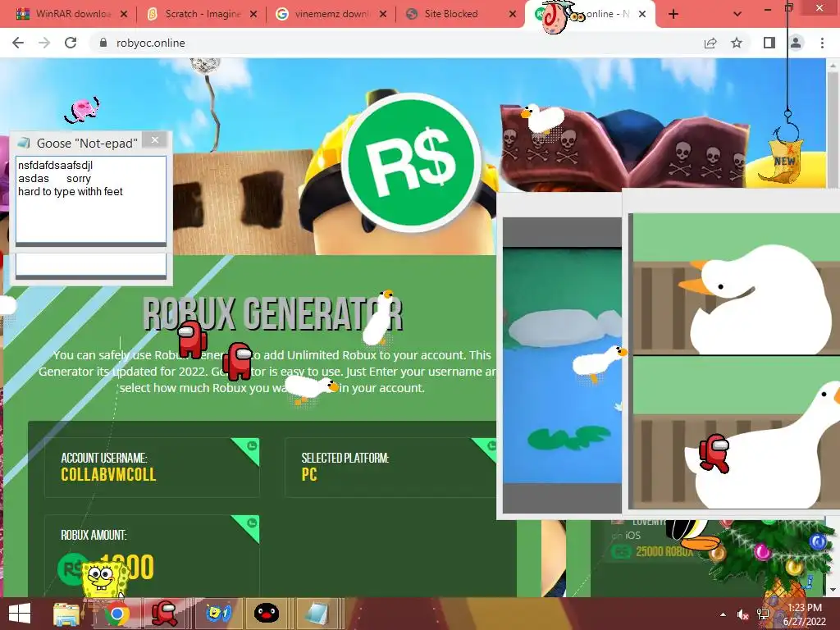Screen dimensions: 840x630
Task: Close the WinRAR download tab
Action: tap(124, 14)
